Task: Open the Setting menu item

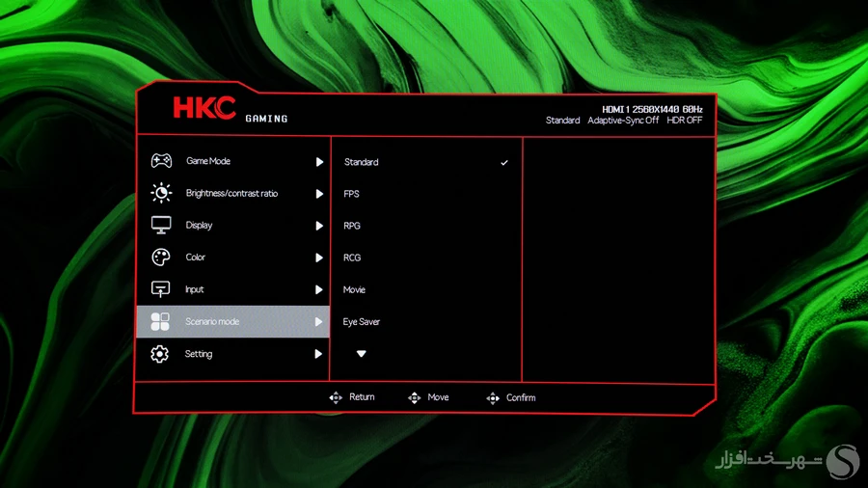Action: coord(233,354)
